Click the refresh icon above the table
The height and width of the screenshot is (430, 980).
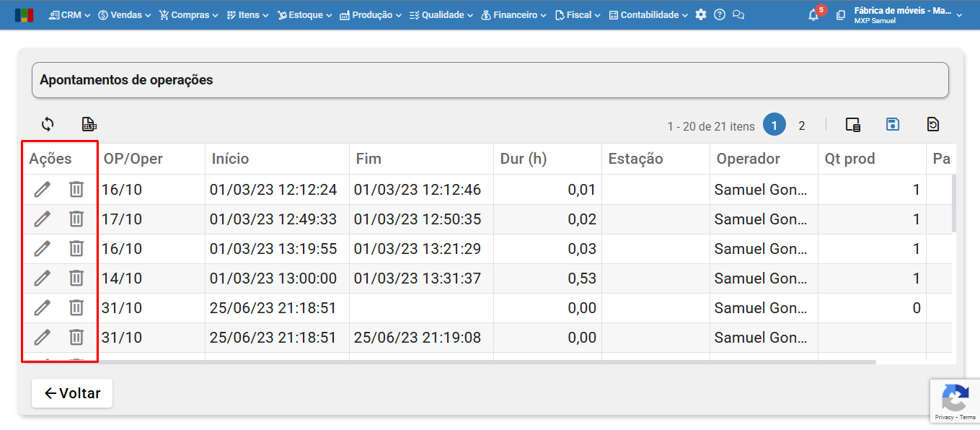click(48, 124)
